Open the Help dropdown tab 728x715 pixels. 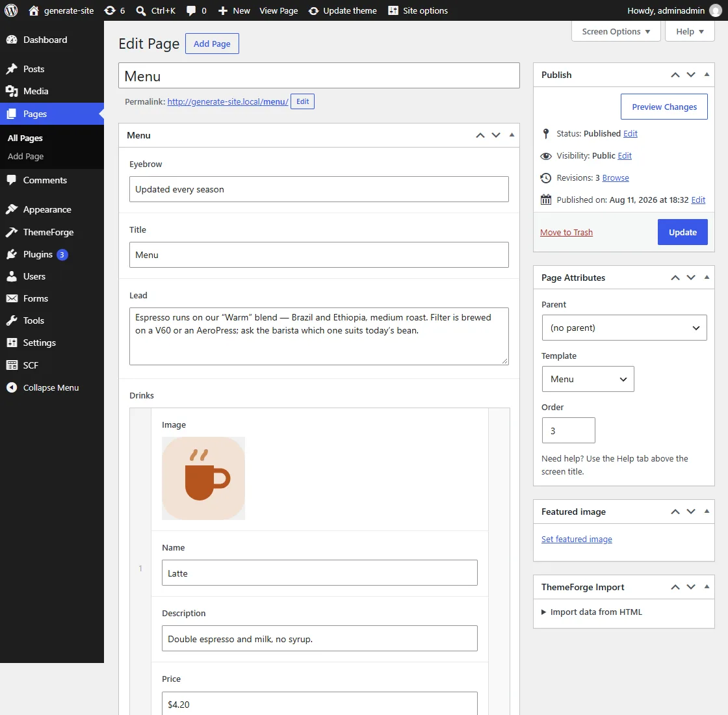[x=690, y=32]
